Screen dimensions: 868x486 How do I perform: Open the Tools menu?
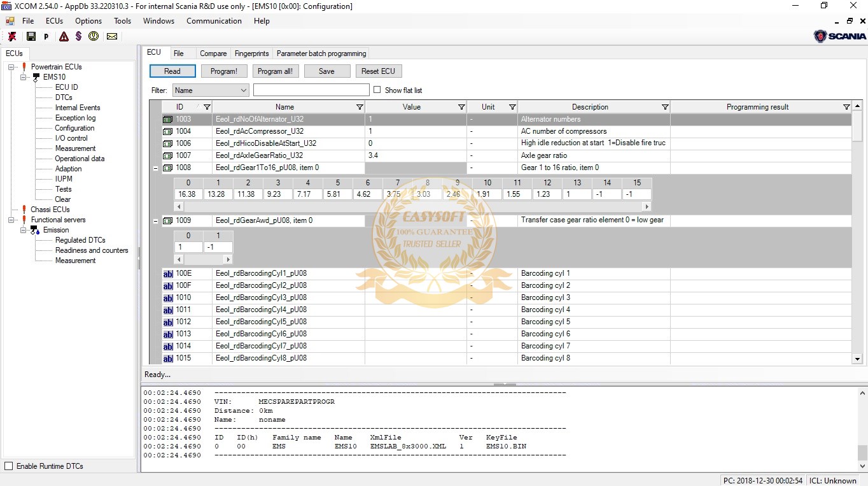(122, 21)
